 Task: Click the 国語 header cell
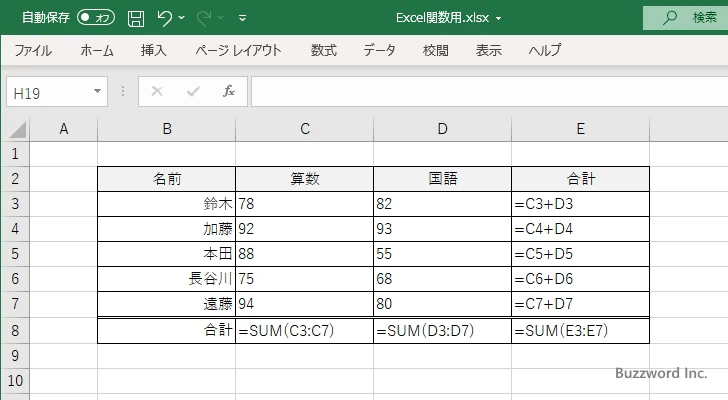pyautogui.click(x=442, y=179)
